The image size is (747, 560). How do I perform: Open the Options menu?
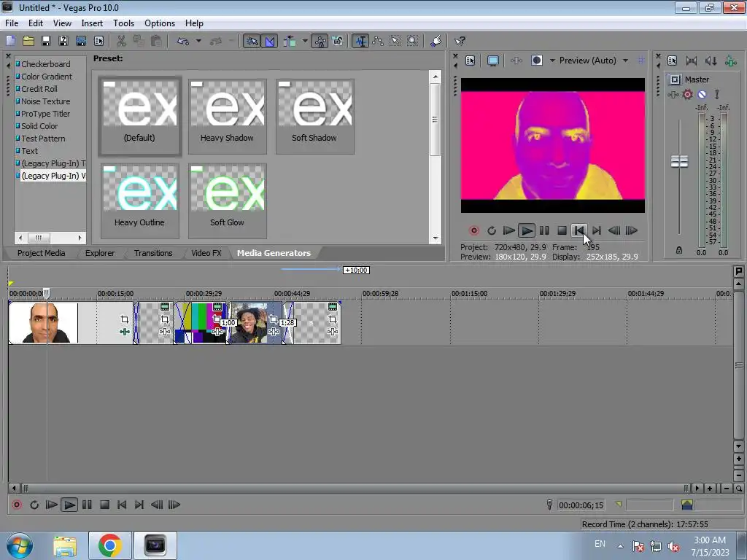160,23
